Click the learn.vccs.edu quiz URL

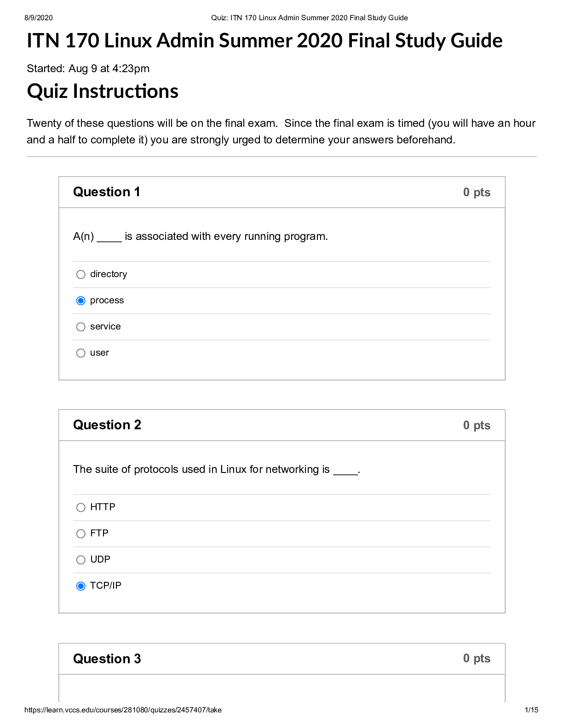123,710
